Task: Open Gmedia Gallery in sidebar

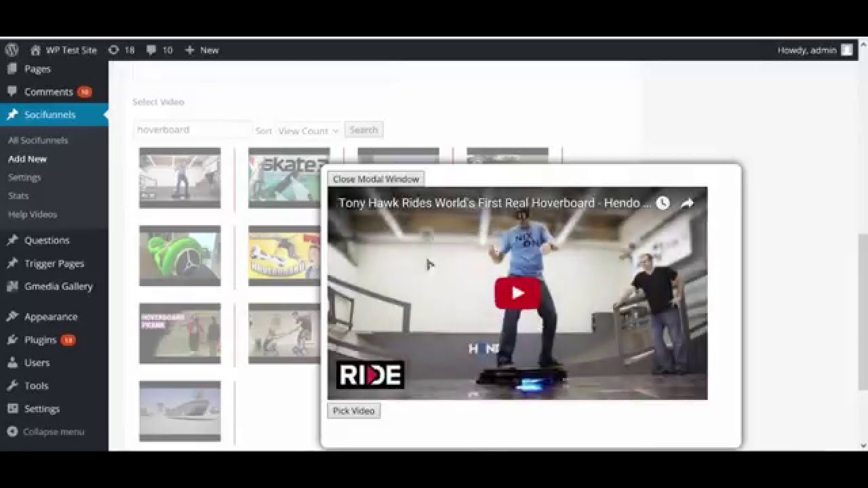Action: coord(58,286)
